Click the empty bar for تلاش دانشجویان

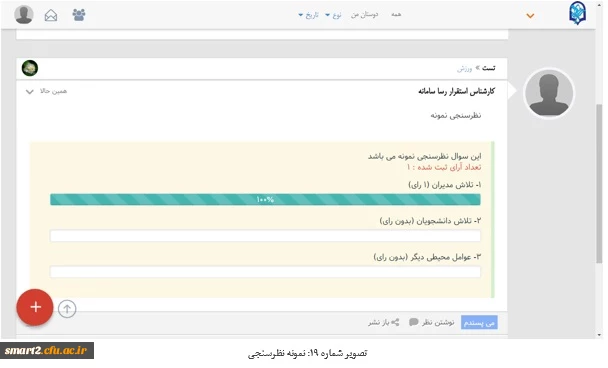pyautogui.click(x=265, y=235)
